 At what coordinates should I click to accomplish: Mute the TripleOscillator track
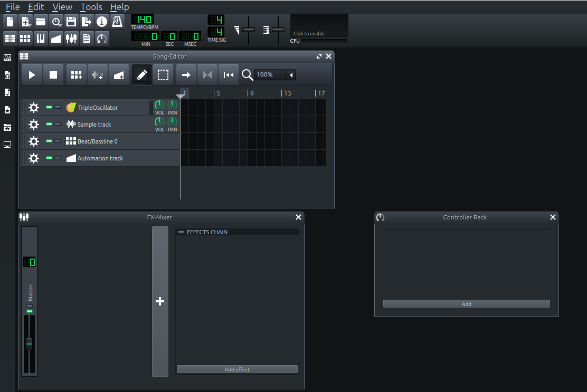click(49, 108)
